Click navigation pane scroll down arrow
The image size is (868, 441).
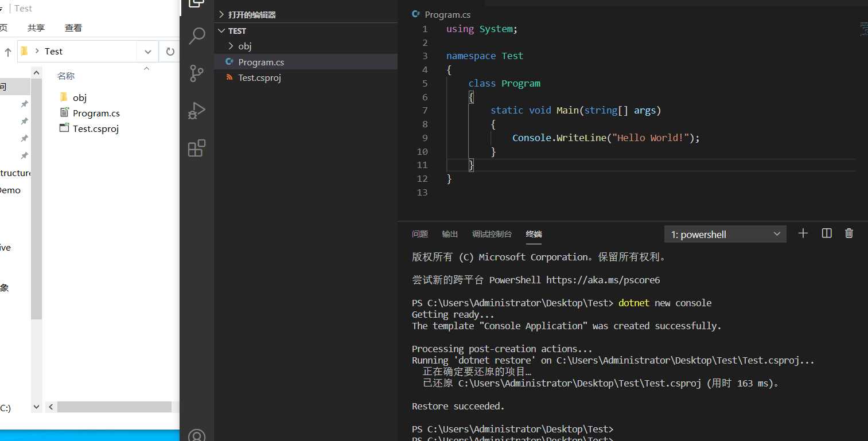coord(37,407)
